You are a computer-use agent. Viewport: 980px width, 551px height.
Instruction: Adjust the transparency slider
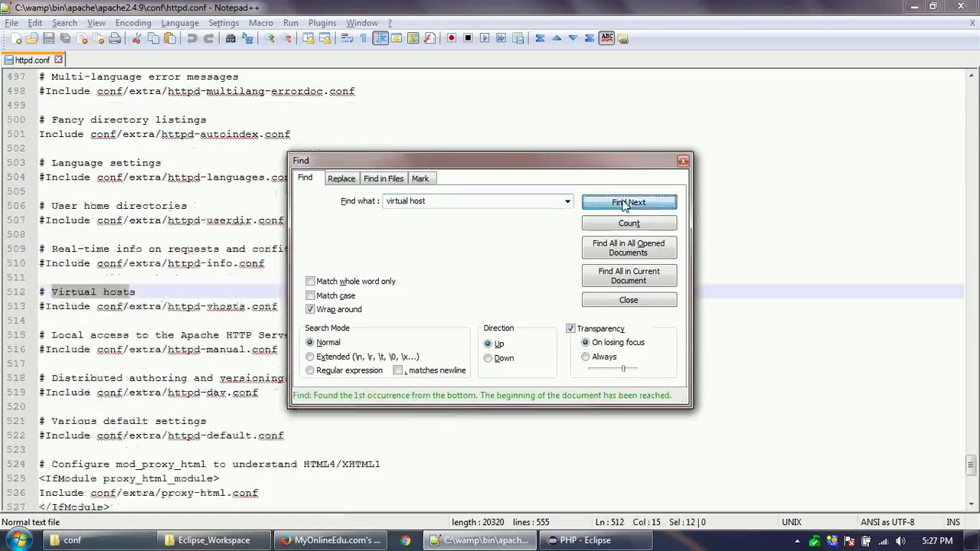coord(623,369)
